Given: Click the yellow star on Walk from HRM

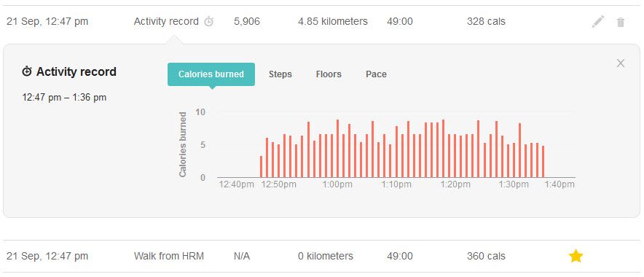Looking at the screenshot, I should (576, 256).
